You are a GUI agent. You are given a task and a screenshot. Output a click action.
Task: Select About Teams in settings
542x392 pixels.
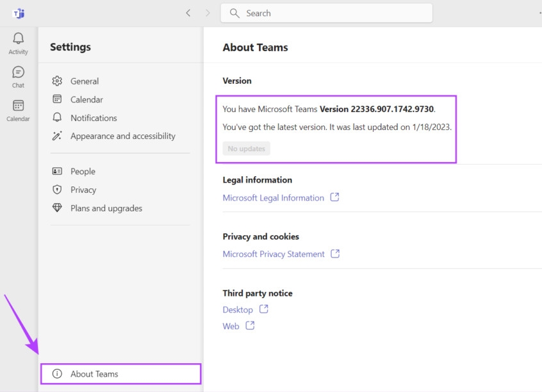tap(120, 373)
